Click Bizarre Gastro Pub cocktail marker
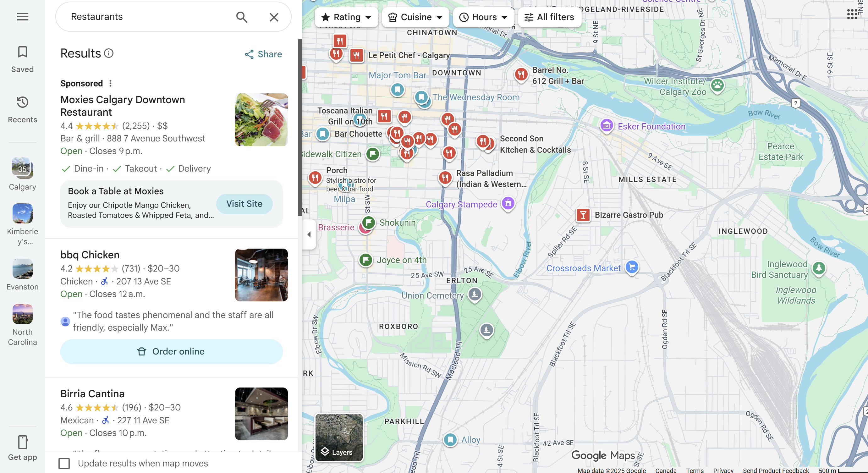868x473 pixels. (x=583, y=215)
